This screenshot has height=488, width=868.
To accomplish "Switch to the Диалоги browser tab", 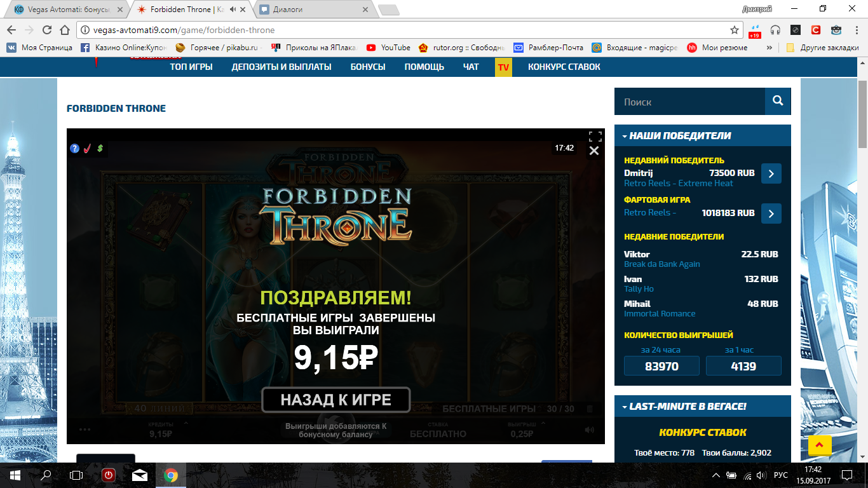I will click(x=315, y=10).
